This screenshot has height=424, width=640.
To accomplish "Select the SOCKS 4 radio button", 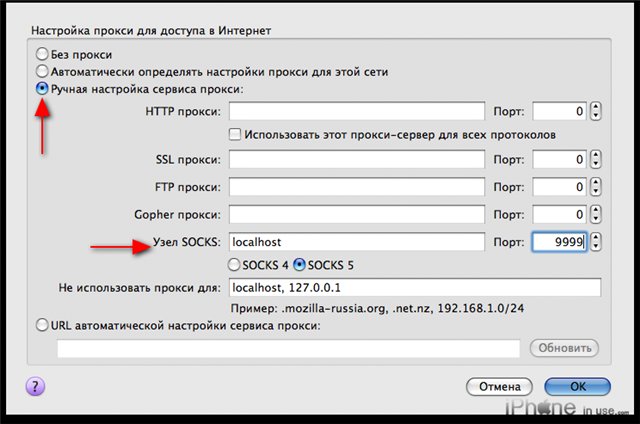I will 234,265.
